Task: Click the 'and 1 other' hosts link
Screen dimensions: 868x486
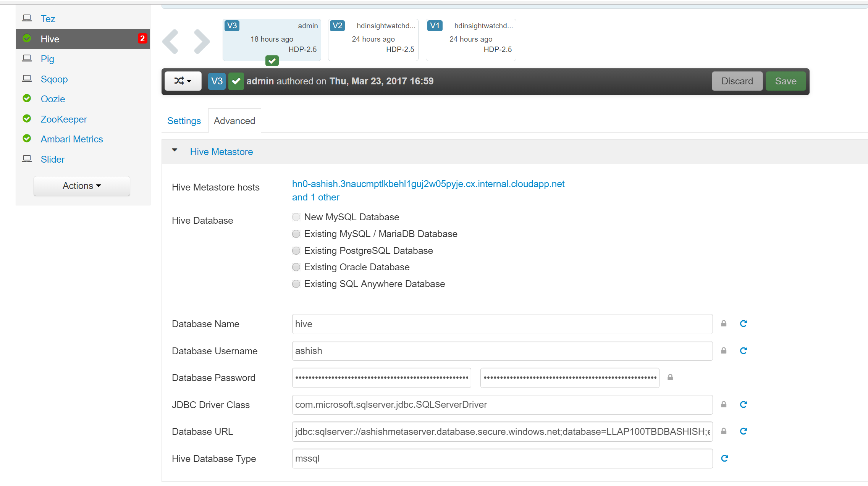Action: coord(316,197)
